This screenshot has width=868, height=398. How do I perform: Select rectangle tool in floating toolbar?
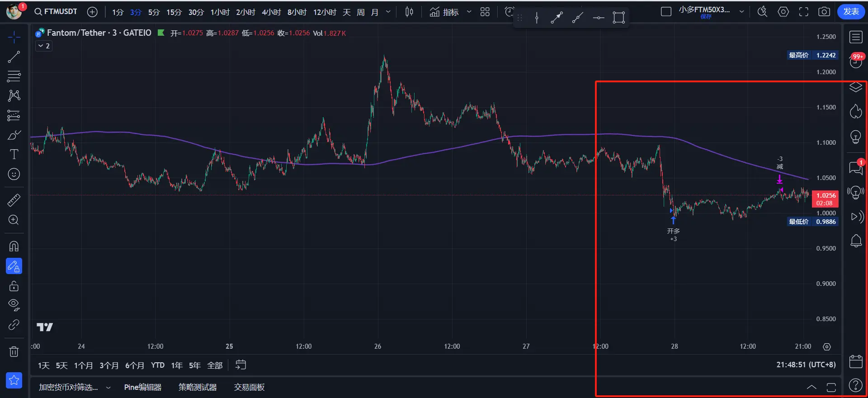(619, 18)
